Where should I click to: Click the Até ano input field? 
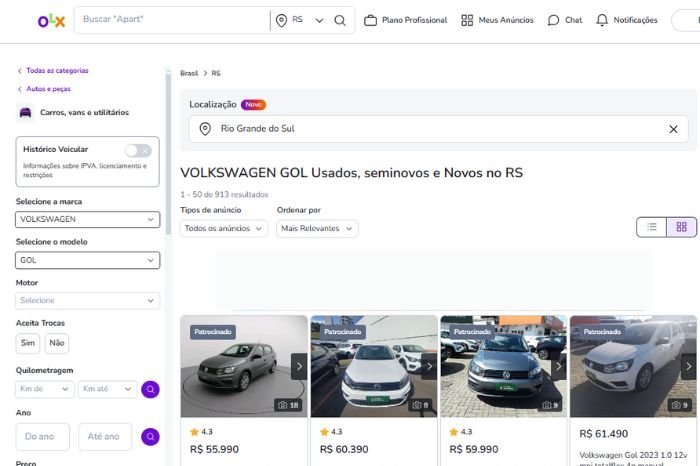[x=105, y=437]
